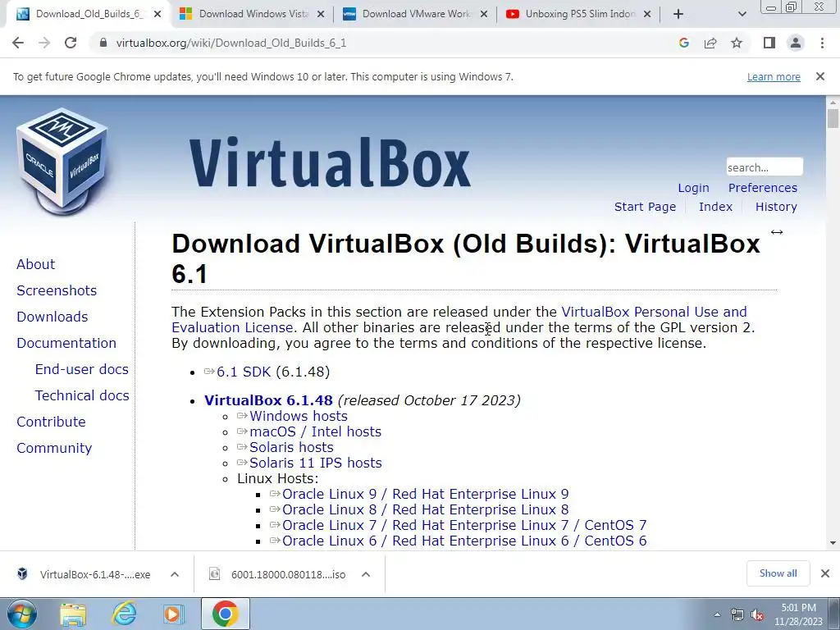
Task: Open Downloads in the sidebar
Action: 52,317
